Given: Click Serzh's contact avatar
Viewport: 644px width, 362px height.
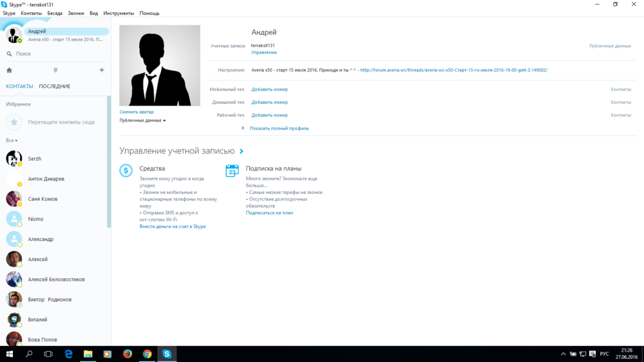Looking at the screenshot, I should (x=14, y=158).
